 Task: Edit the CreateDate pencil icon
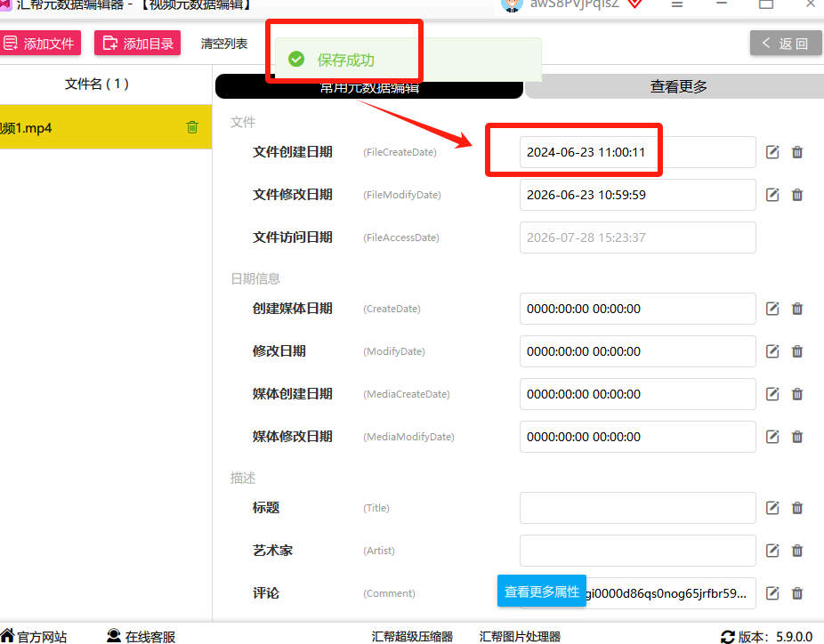pos(772,309)
